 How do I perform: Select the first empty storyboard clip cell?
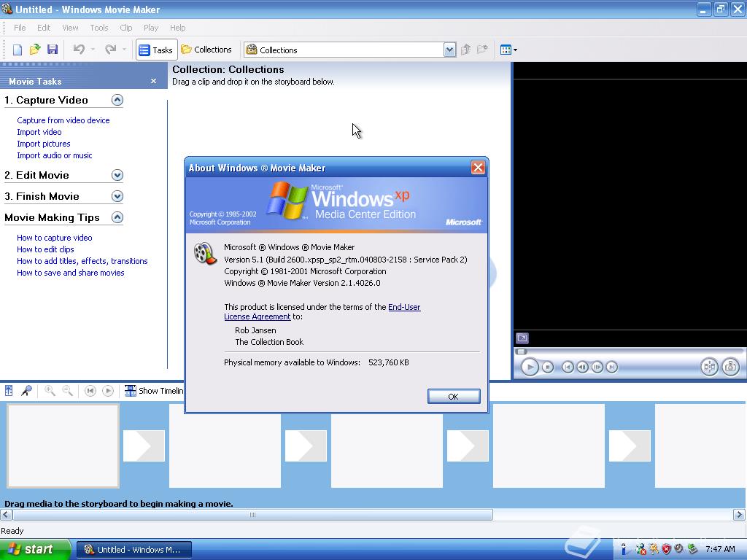63,446
